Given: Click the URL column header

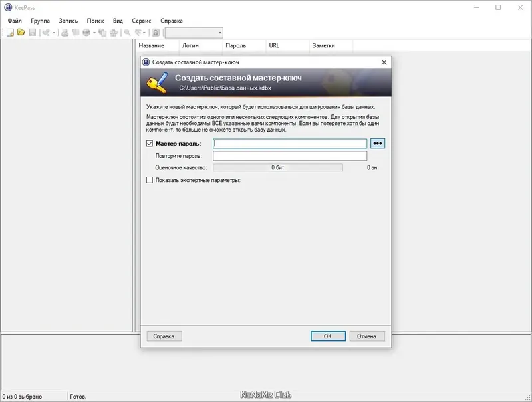Looking at the screenshot, I should [x=287, y=45].
